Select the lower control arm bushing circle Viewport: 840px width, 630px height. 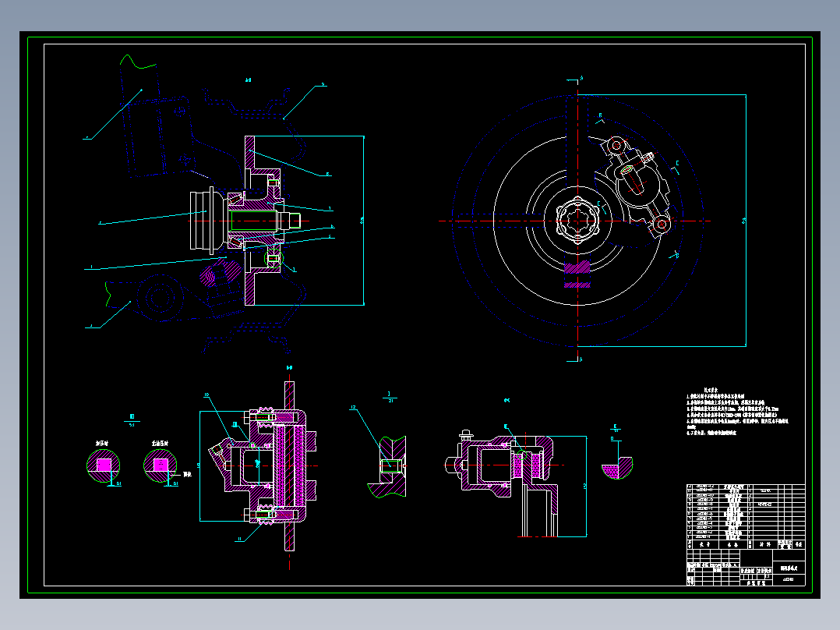[159, 298]
